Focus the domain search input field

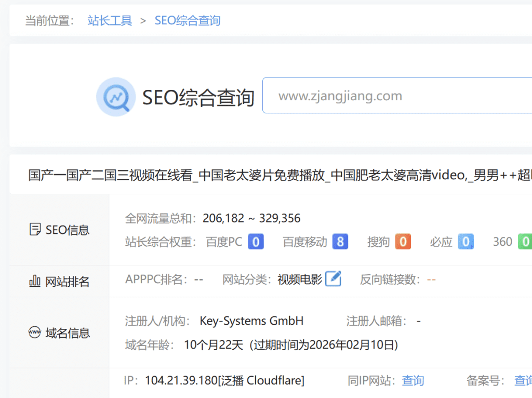(395, 96)
